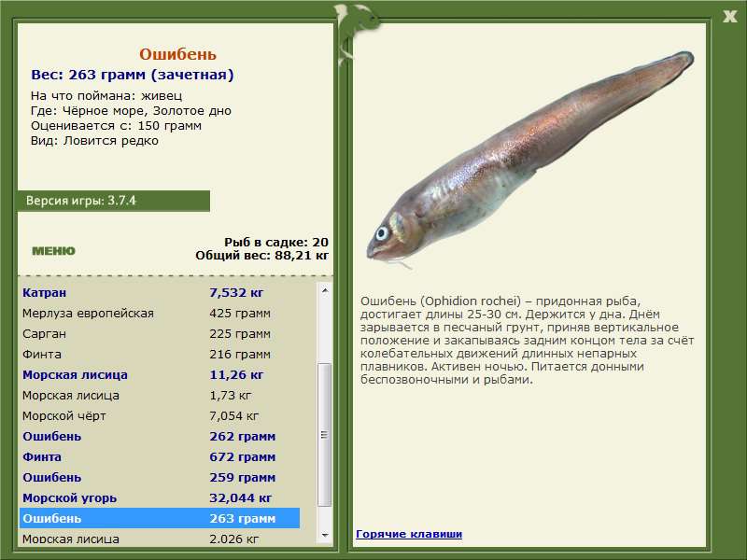Select Ошибень 262 грамм entry

[x=160, y=436]
